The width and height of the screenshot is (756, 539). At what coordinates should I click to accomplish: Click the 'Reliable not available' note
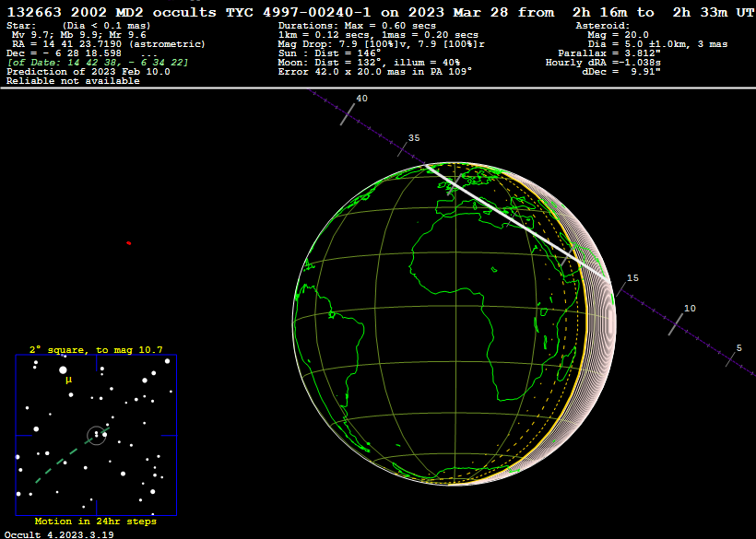(73, 81)
